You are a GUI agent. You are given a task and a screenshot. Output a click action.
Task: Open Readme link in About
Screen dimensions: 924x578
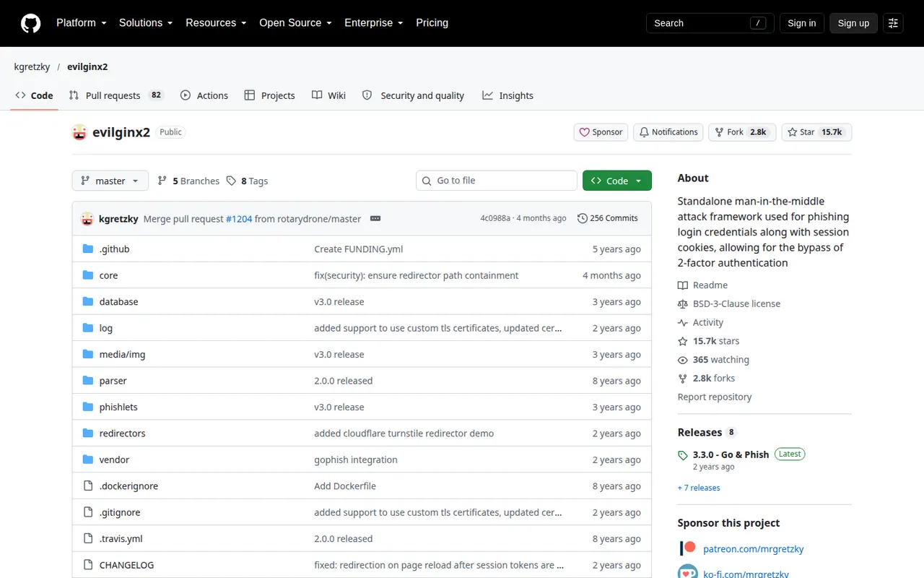[702, 285]
